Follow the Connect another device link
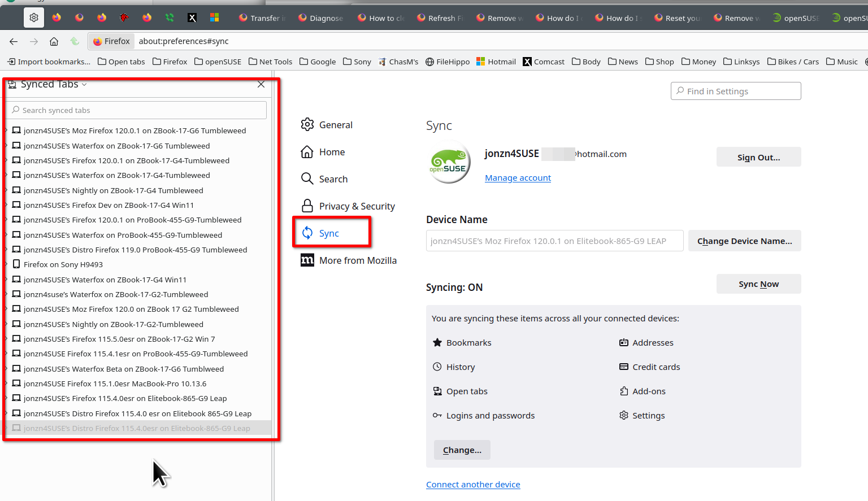The height and width of the screenshot is (501, 868). [x=473, y=484]
